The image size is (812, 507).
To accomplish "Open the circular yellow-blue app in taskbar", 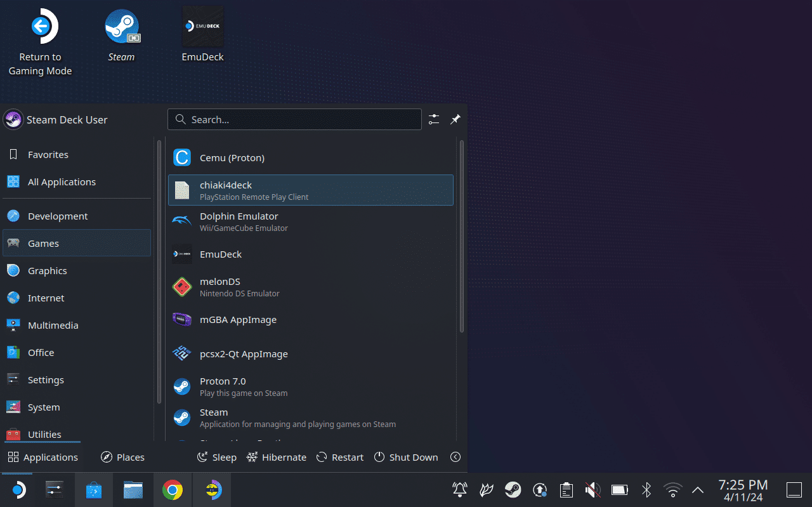I will coord(212,490).
